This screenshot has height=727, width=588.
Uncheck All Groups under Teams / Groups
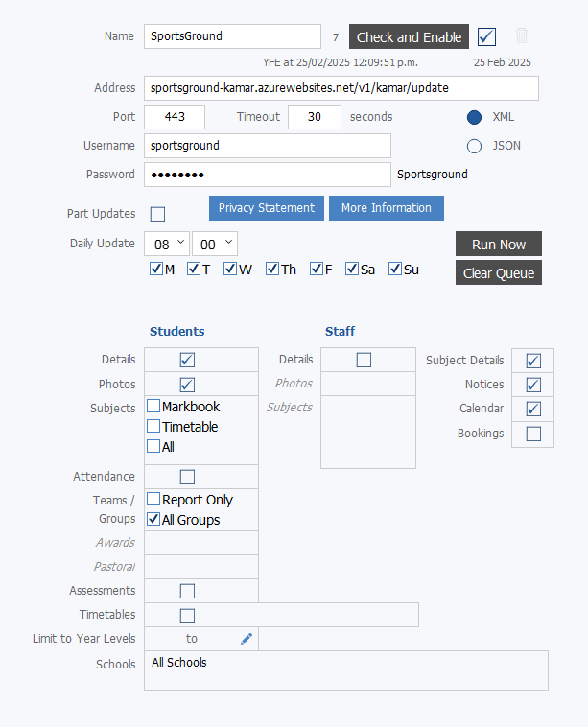153,519
